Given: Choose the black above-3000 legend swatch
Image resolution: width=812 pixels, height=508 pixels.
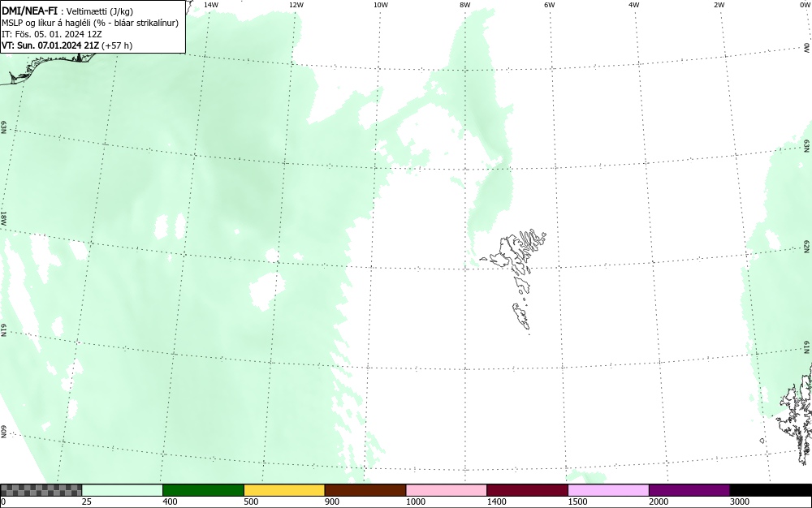Looking at the screenshot, I should click(x=771, y=490).
